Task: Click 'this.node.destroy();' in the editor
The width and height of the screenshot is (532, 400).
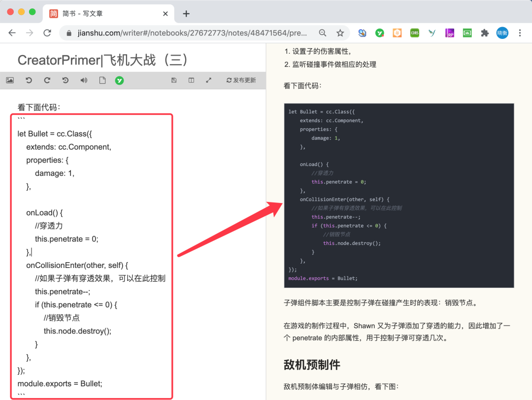Action: [77, 331]
